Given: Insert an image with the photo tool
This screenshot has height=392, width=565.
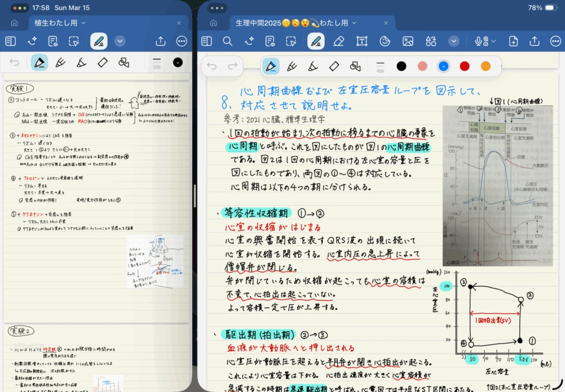Looking at the screenshot, I should (x=408, y=41).
